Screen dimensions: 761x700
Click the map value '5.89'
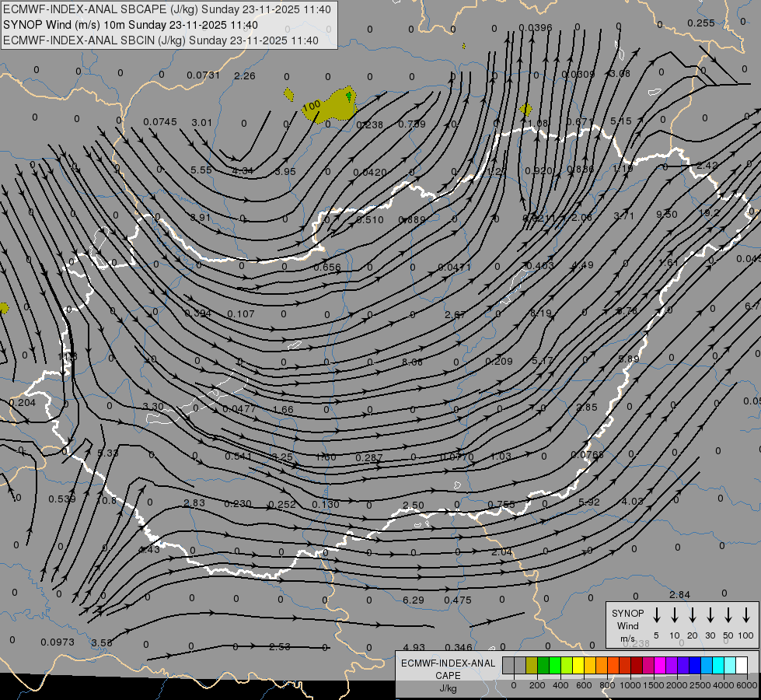tap(629, 359)
